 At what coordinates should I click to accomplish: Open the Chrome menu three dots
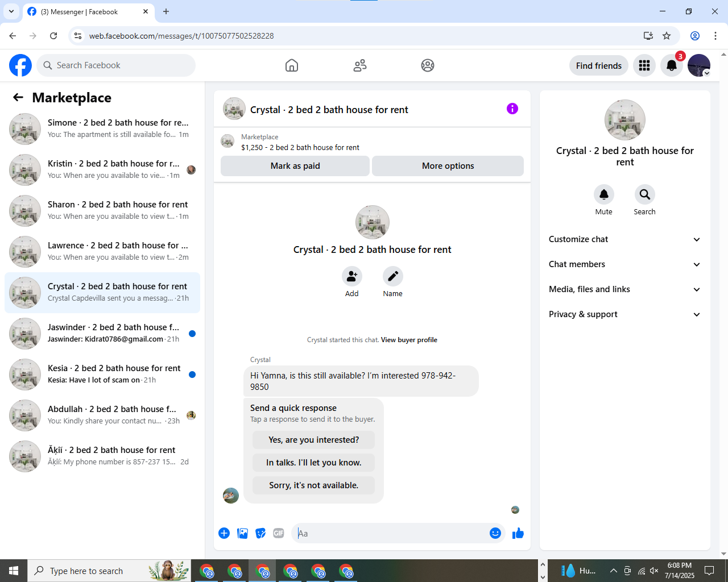(715, 36)
